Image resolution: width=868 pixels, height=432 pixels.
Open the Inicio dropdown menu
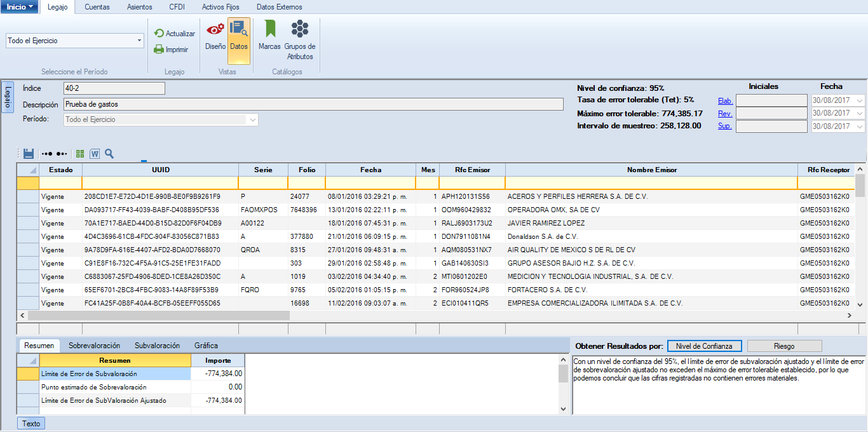(x=20, y=7)
